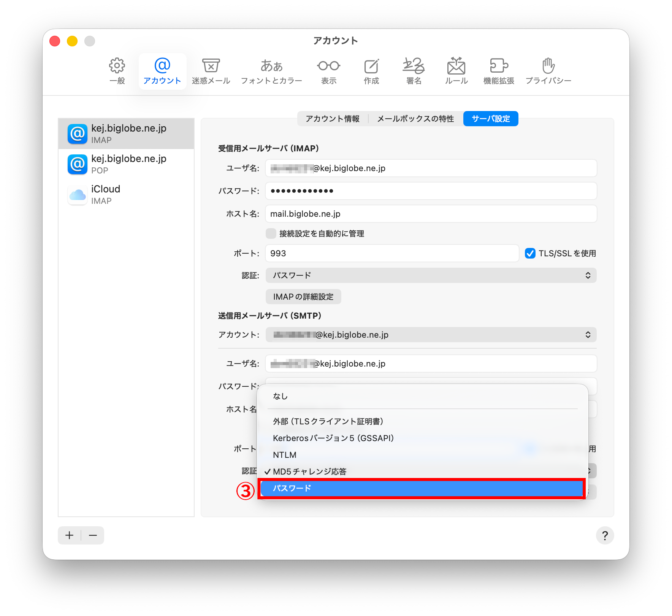Expand the IMAP 認証 パスワード dropdown

click(431, 275)
